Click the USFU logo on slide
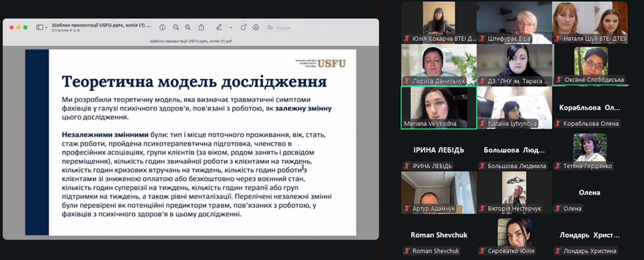Image resolution: width=644 pixels, height=260 pixels. click(331, 63)
